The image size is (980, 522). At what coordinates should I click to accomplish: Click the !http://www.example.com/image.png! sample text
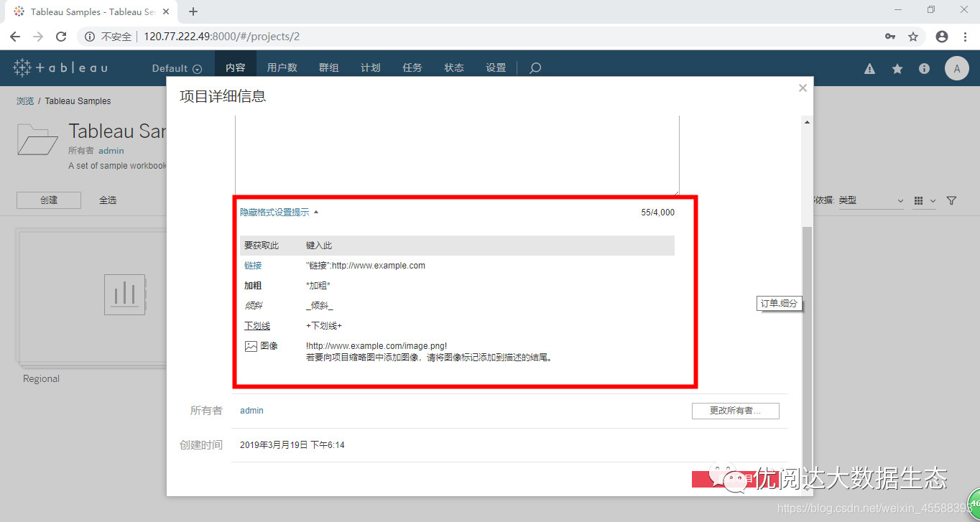376,346
